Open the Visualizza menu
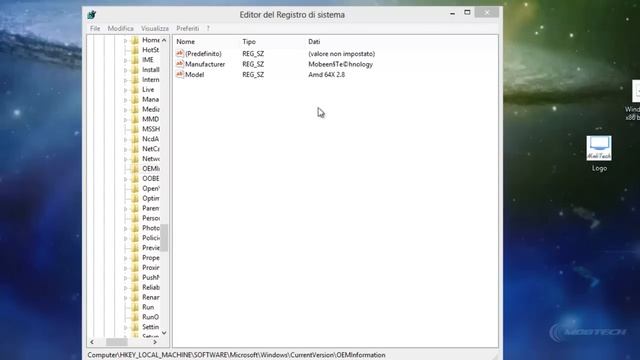The width and height of the screenshot is (640, 360). coord(155,28)
